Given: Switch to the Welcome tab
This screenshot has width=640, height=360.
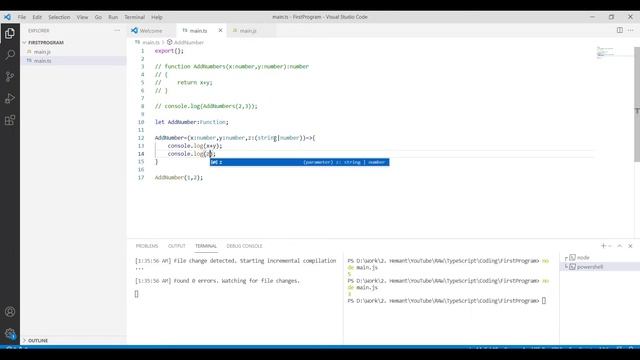Looking at the screenshot, I should [x=151, y=31].
